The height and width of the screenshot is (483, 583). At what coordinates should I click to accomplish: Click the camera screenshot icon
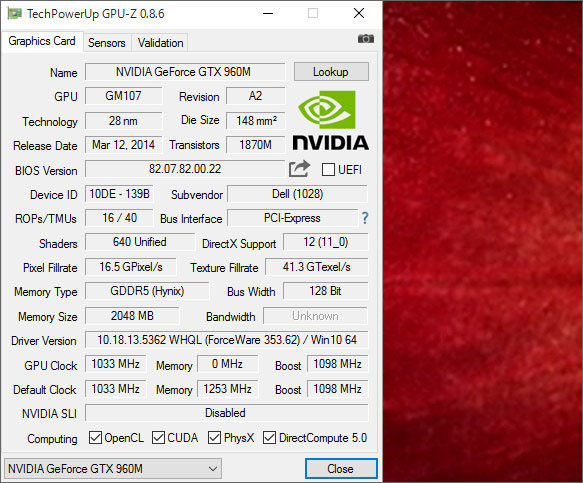click(365, 38)
